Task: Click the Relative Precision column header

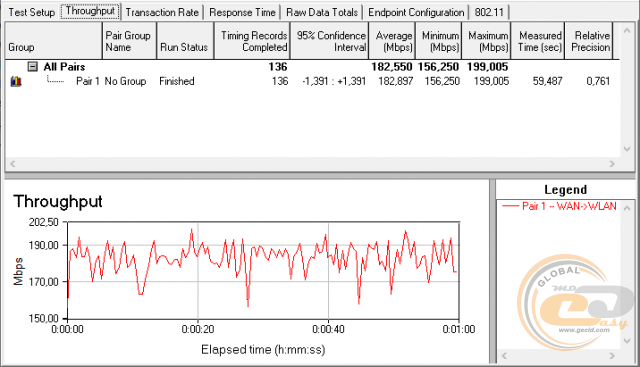Action: click(x=589, y=41)
